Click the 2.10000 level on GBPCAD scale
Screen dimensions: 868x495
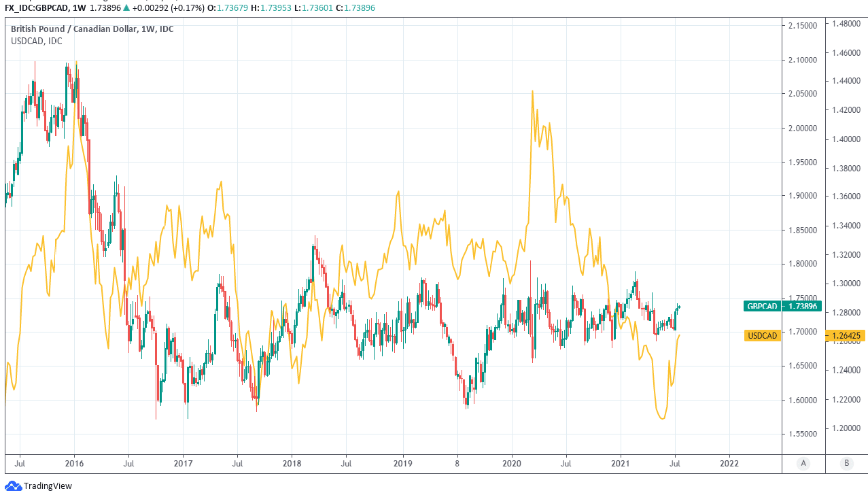(799, 60)
